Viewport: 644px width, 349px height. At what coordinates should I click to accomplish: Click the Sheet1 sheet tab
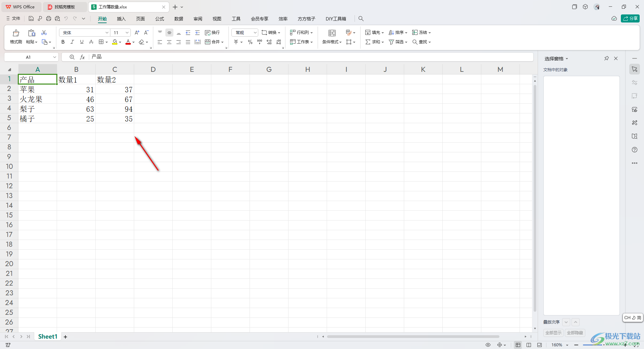(x=48, y=337)
